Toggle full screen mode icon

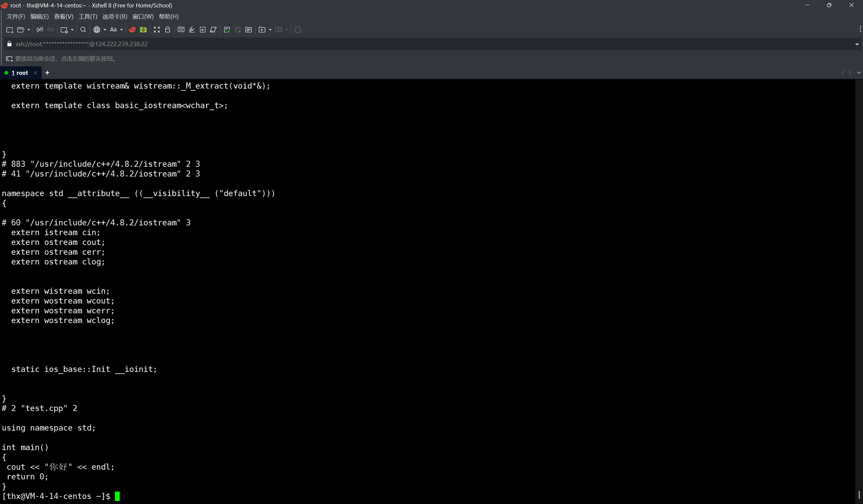157,30
